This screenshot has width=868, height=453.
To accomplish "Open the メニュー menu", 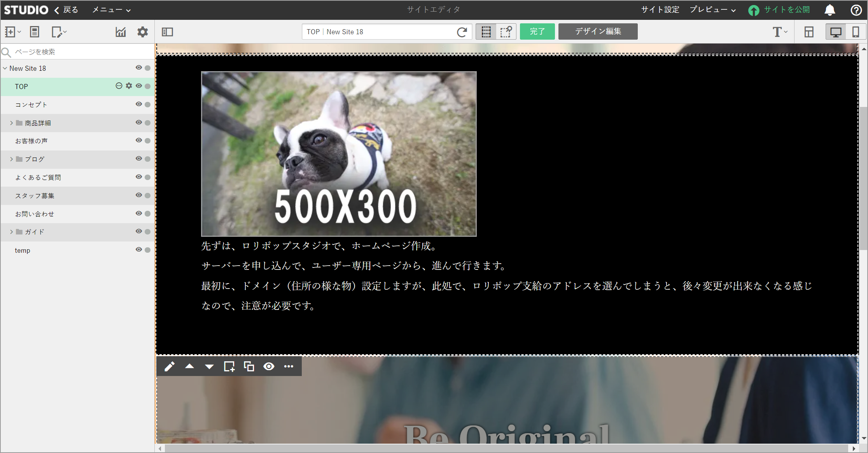I will pos(111,10).
